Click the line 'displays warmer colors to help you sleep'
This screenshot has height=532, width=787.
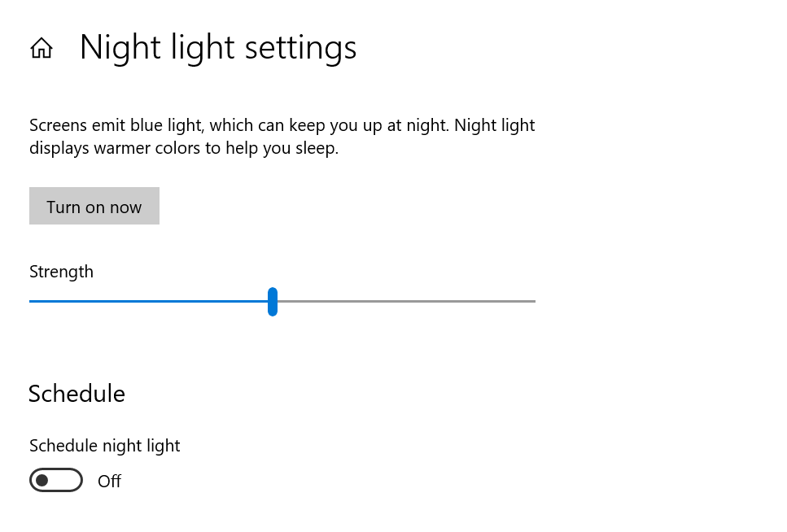tap(184, 149)
